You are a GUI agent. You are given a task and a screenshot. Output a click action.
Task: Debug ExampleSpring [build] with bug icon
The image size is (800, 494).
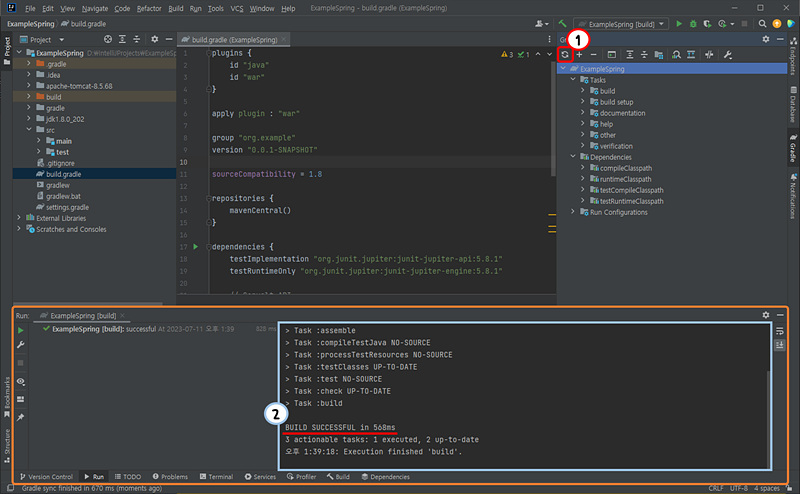pyautogui.click(x=693, y=23)
